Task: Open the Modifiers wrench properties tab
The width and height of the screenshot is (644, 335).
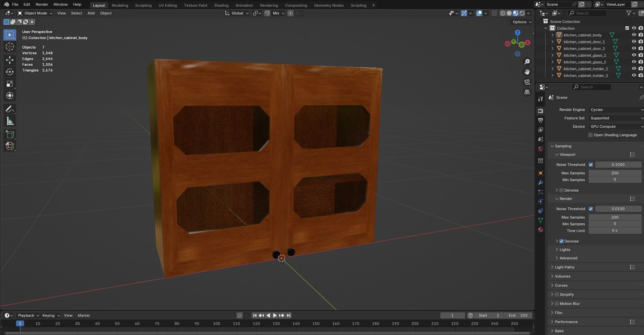Action: 541,183
